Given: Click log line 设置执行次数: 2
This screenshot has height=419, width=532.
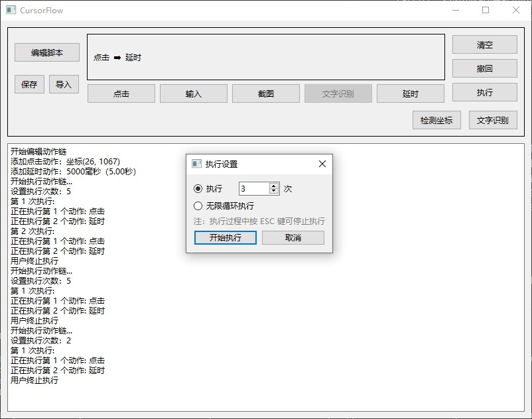Looking at the screenshot, I should (40, 341).
